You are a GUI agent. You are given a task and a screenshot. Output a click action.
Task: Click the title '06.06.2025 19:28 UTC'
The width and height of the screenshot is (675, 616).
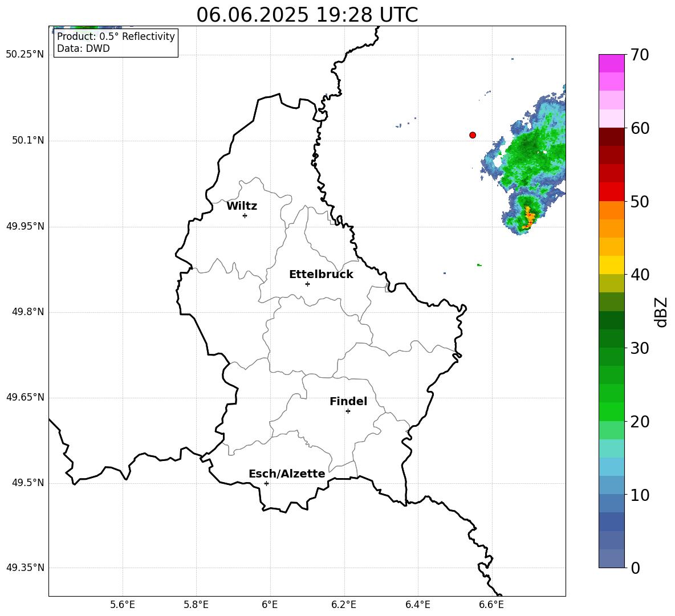(307, 15)
